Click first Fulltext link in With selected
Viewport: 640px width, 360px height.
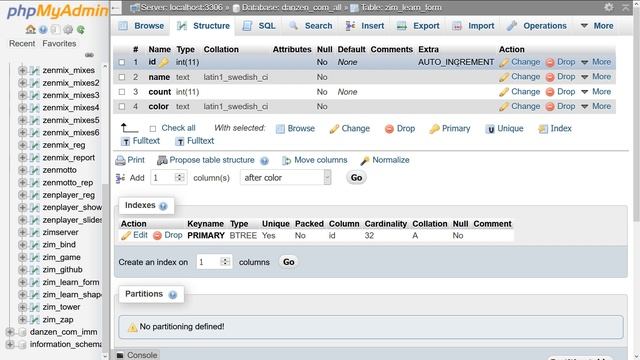141,141
